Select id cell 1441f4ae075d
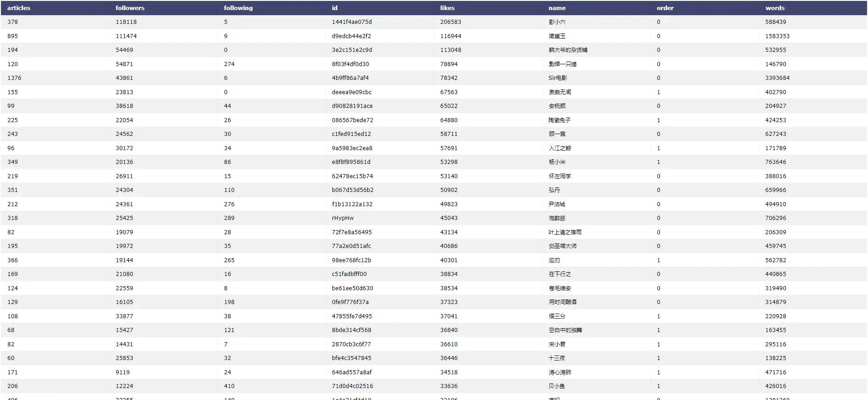This screenshot has height=400, width=868. pos(352,22)
